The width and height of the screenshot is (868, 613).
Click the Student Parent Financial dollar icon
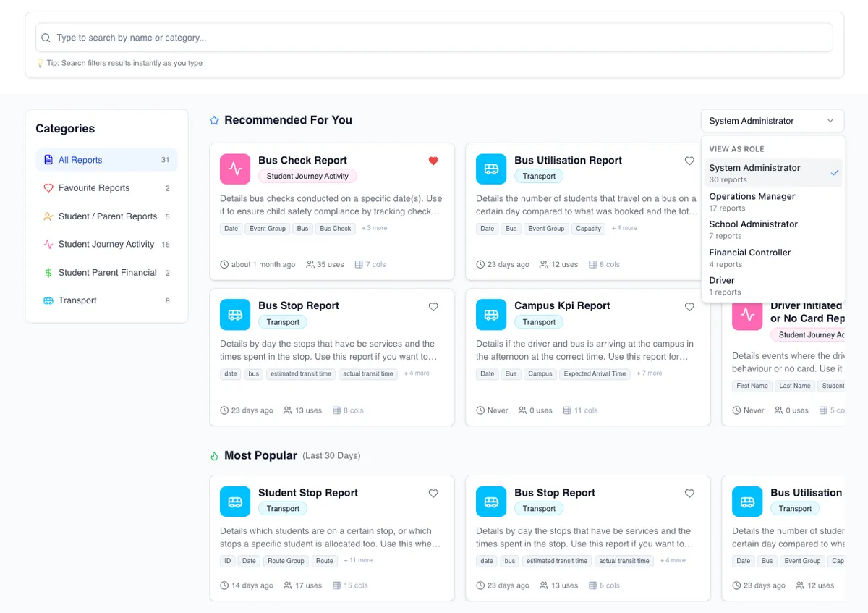tap(48, 273)
